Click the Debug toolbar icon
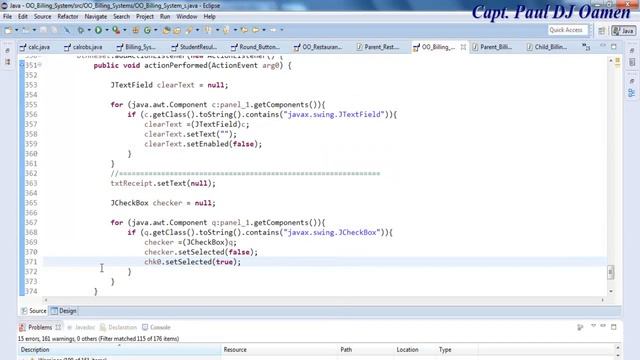 coord(81,30)
